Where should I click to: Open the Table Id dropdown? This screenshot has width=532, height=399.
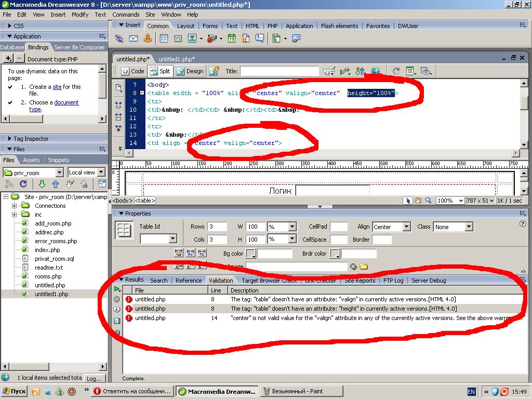(172, 239)
